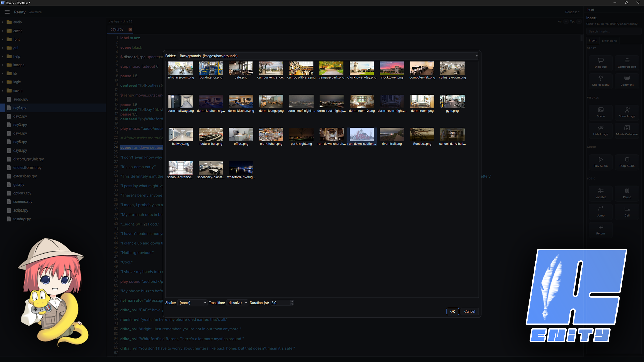Image resolution: width=644 pixels, height=362 pixels.
Task: Switch to the Extensions tab
Action: point(609,41)
